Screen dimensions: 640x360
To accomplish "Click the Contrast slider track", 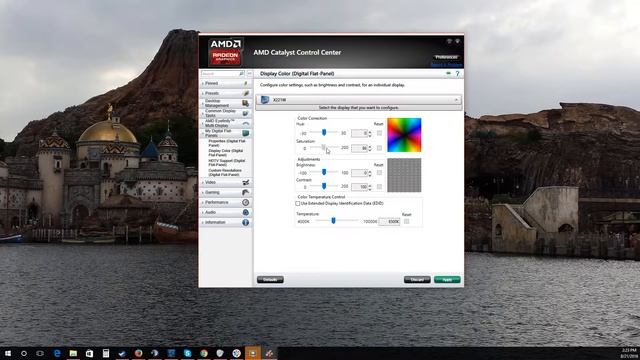I will [324, 186].
